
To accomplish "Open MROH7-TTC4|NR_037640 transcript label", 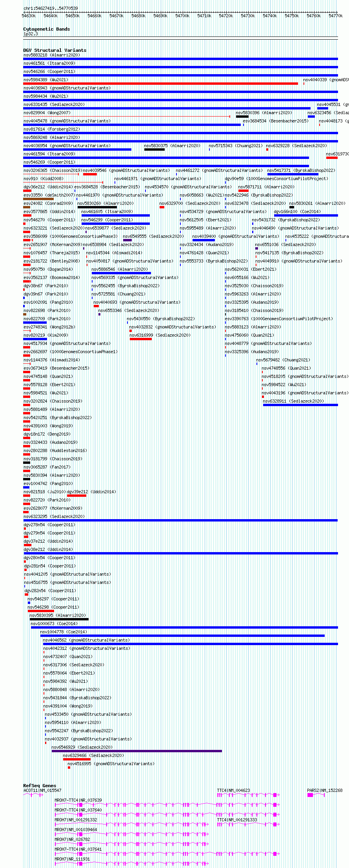I will [x=78, y=810].
